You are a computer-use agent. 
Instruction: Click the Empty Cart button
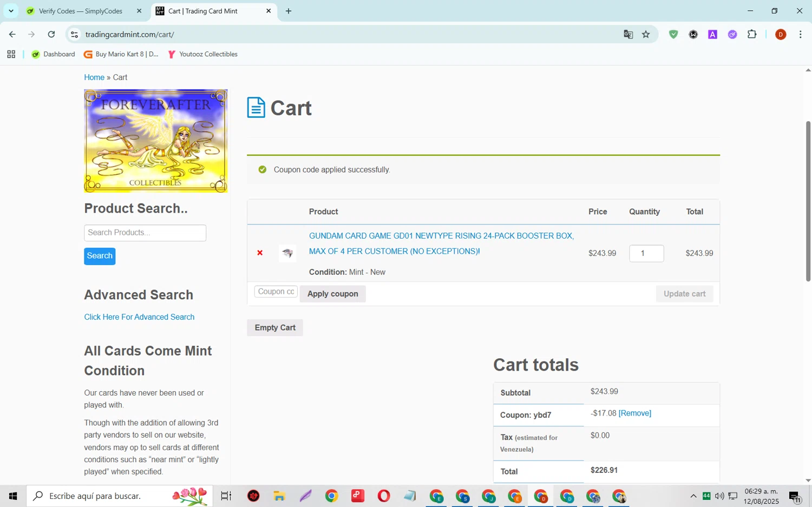[x=275, y=327]
